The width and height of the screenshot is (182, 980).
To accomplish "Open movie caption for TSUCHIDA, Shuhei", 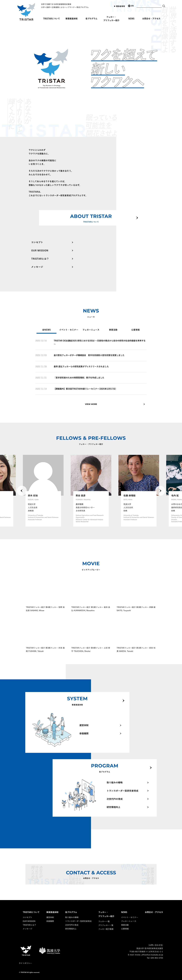I will [x=91, y=649].
